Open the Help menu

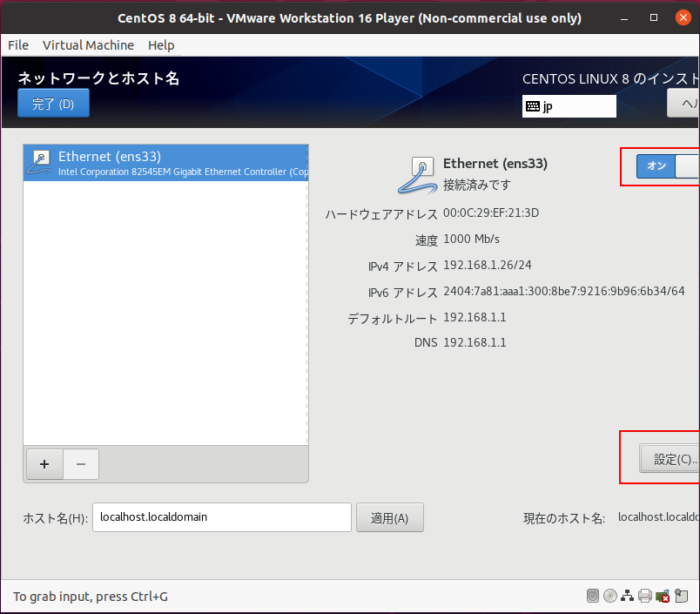pos(161,45)
